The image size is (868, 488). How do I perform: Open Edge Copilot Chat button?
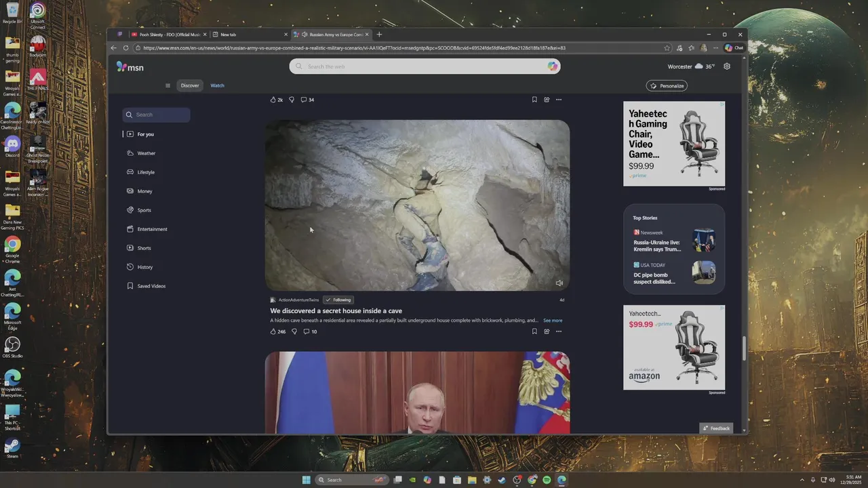[734, 48]
